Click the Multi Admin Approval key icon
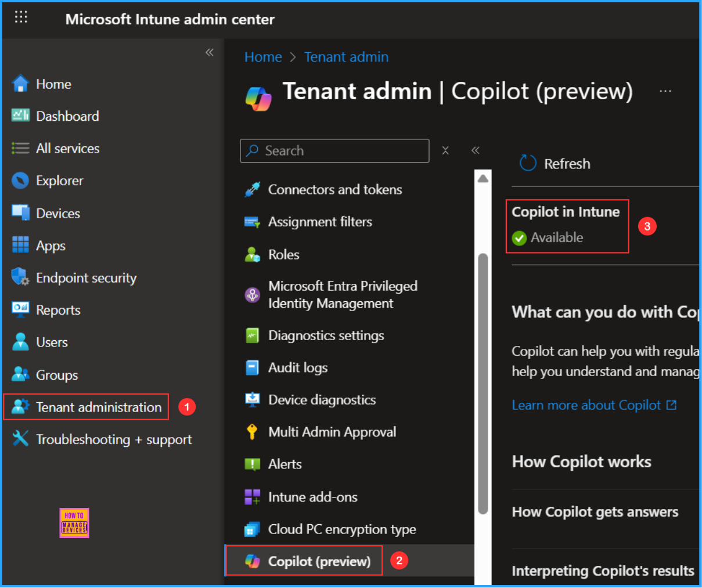The image size is (702, 588). [252, 432]
